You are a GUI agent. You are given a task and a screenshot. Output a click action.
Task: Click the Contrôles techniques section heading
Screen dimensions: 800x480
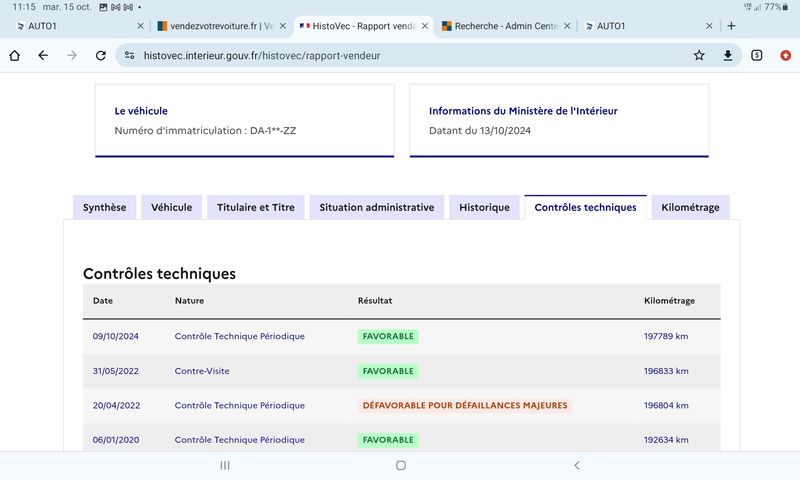tap(159, 274)
